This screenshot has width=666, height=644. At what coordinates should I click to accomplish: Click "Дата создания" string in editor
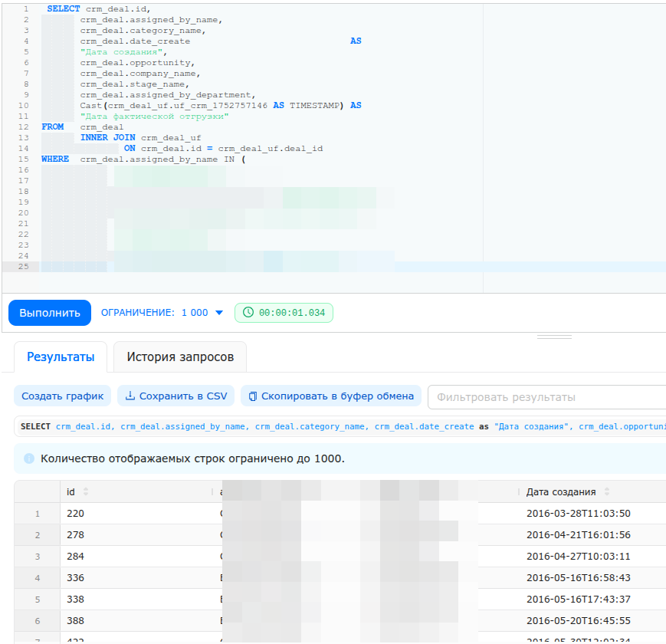pos(122,52)
